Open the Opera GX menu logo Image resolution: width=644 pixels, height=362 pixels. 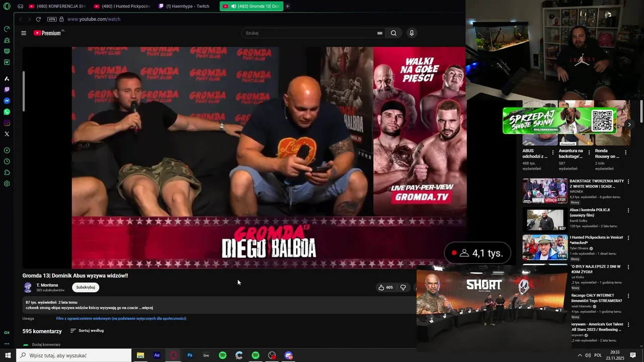click(x=7, y=6)
